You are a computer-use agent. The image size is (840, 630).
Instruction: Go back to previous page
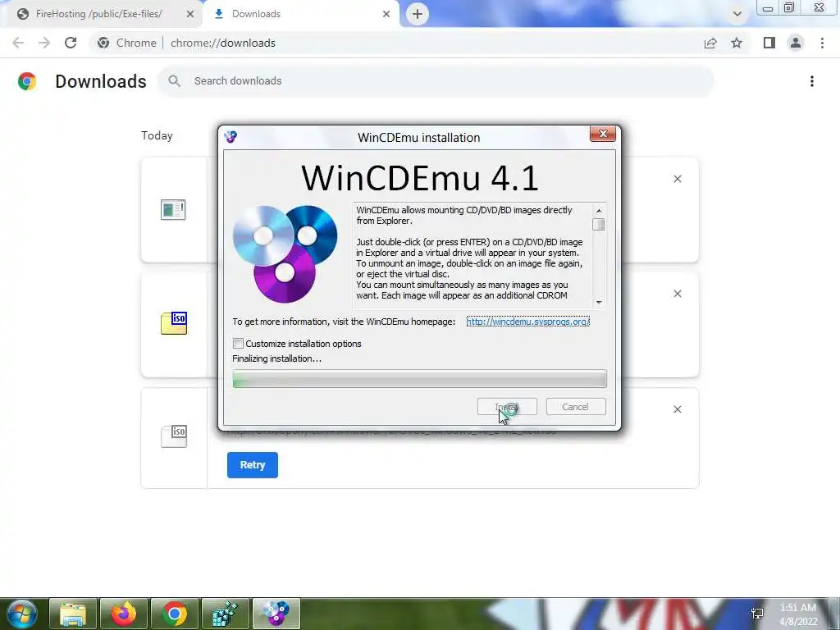[x=18, y=43]
